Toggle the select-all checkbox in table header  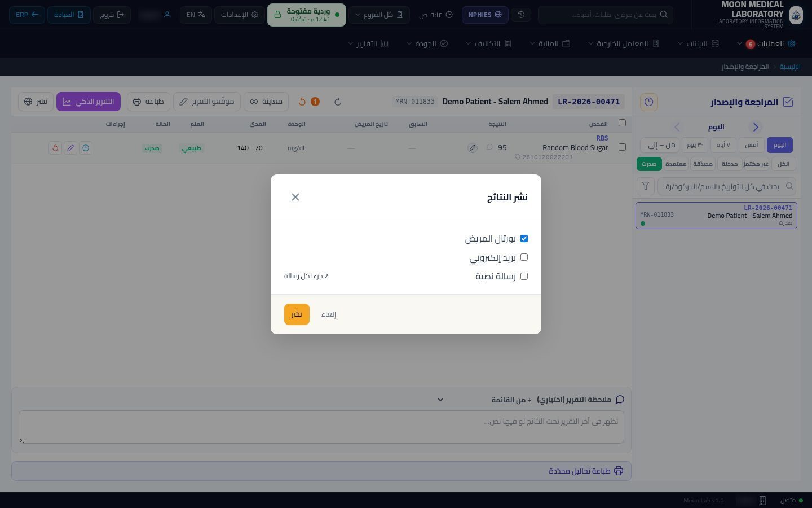click(x=622, y=123)
